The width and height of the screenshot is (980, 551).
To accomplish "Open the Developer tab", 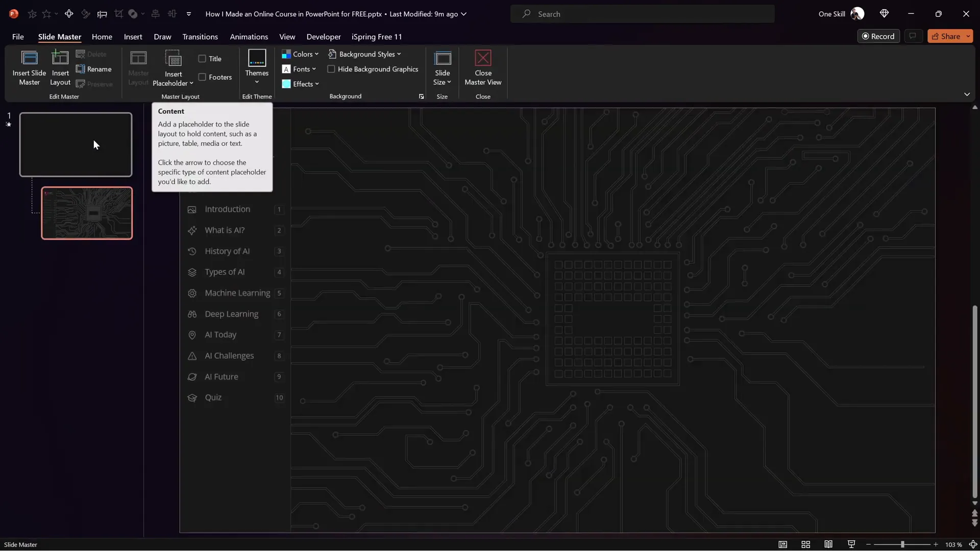I will tap(324, 37).
